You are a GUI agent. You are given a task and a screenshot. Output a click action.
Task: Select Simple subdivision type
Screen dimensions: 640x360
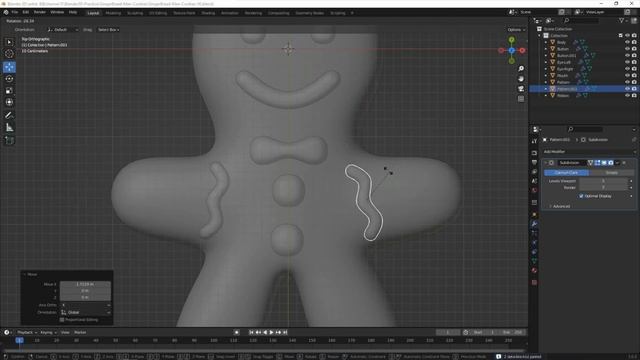(x=611, y=173)
